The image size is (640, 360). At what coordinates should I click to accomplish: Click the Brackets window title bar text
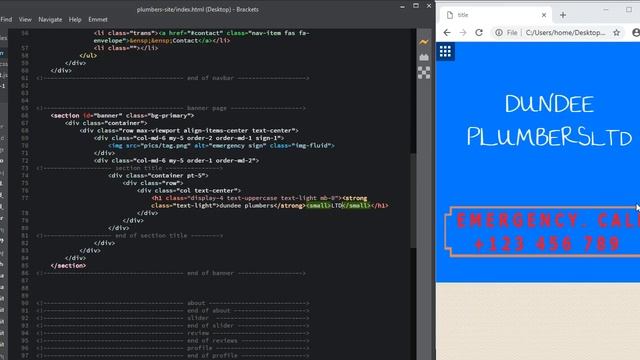[198, 9]
